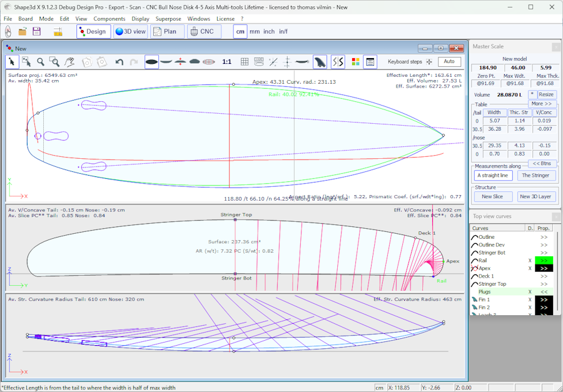Set view scale to 1:1

pyautogui.click(x=226, y=62)
